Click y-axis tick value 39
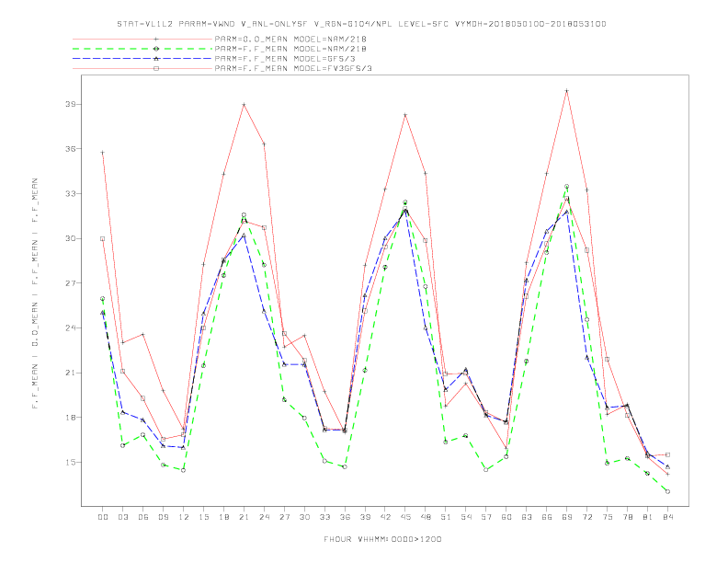 pyautogui.click(x=70, y=105)
